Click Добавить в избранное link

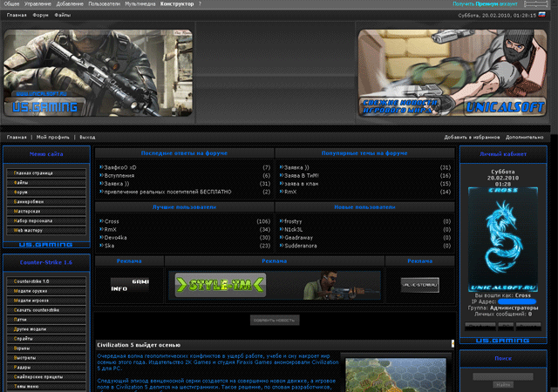[472, 137]
